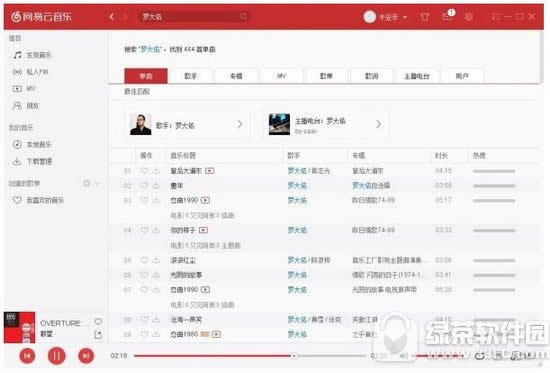Switch to the 歌手 artist tab

[191, 76]
